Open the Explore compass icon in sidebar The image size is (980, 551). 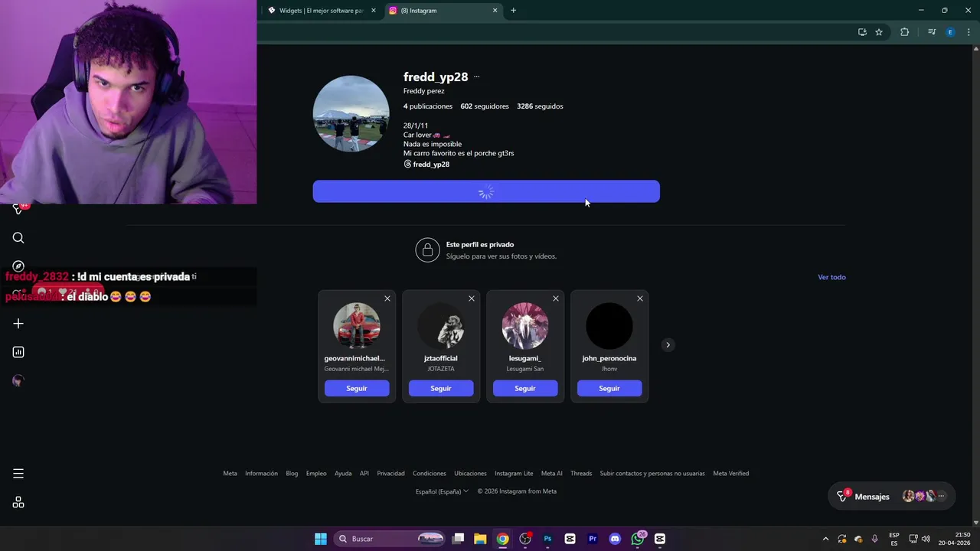[18, 266]
